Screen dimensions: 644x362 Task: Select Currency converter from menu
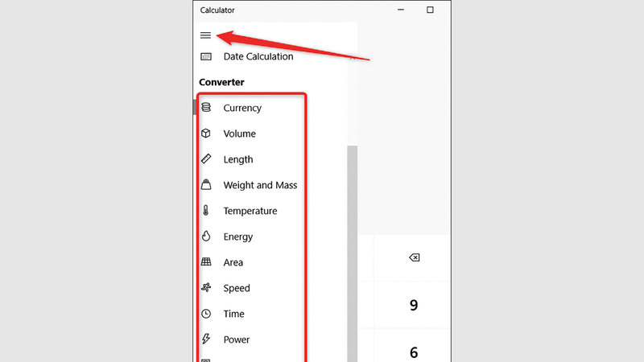pyautogui.click(x=242, y=108)
